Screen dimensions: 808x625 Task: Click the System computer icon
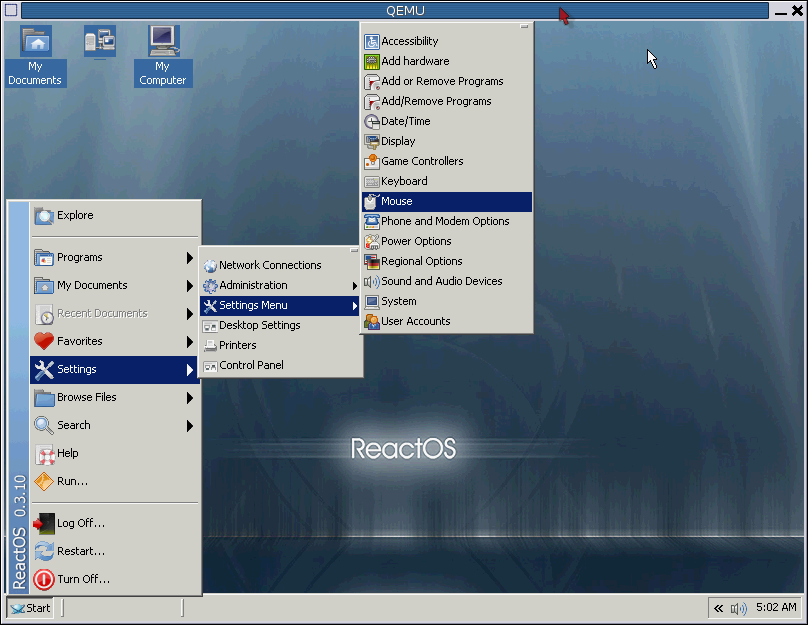point(372,301)
